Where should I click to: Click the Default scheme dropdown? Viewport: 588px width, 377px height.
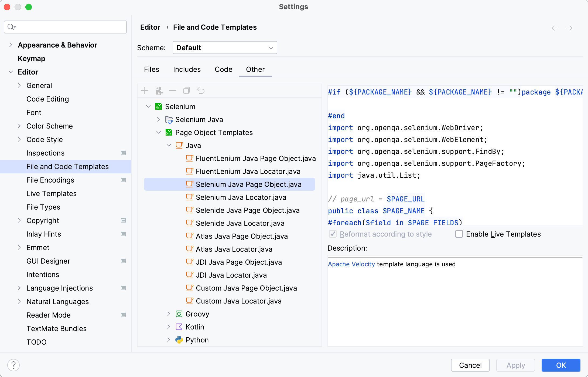click(x=225, y=48)
